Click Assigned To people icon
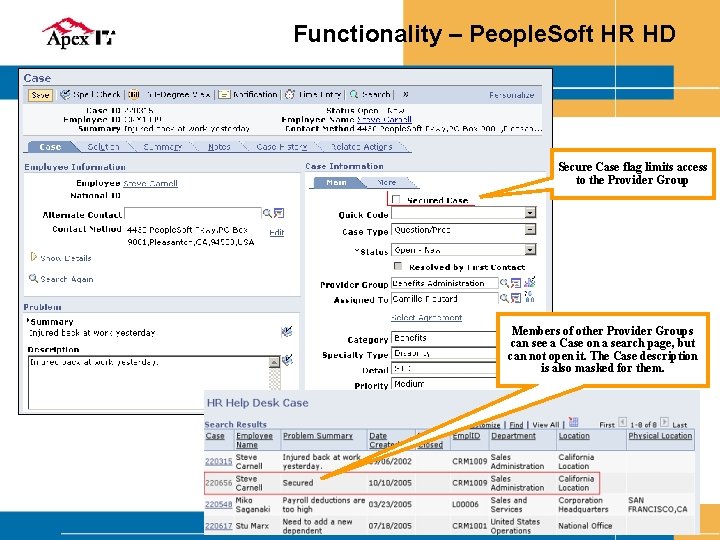Image resolution: width=720 pixels, height=540 pixels. 529,296
